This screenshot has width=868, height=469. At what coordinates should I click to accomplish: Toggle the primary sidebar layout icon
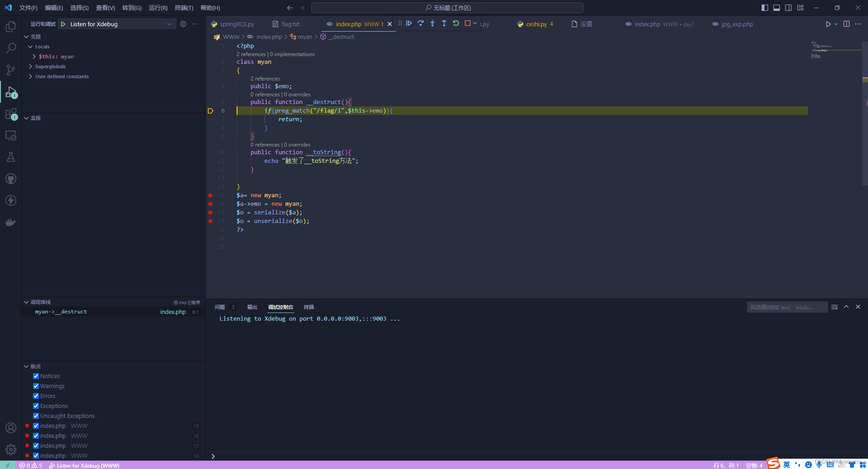coord(765,8)
